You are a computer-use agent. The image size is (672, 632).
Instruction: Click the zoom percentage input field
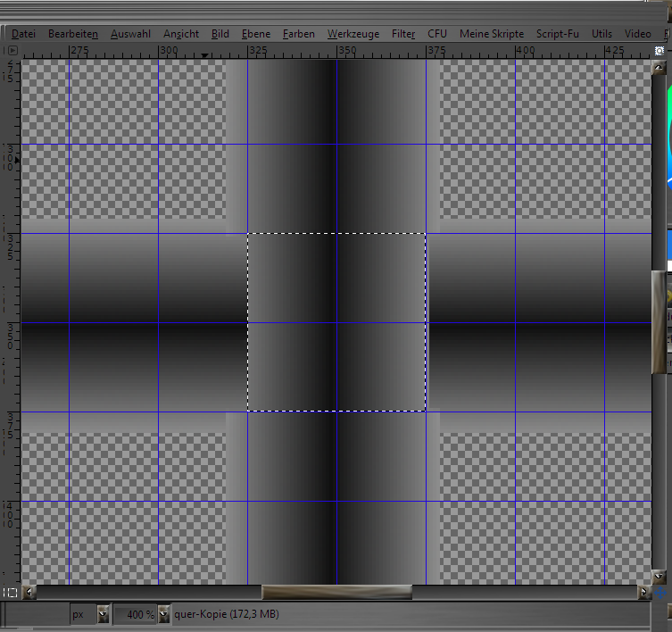136,614
